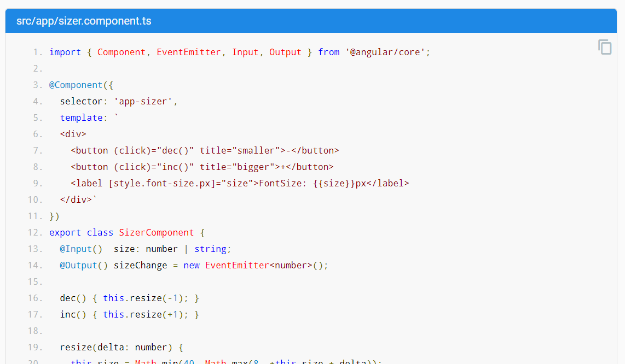Copy the code with the clipboard icon

[x=605, y=47]
